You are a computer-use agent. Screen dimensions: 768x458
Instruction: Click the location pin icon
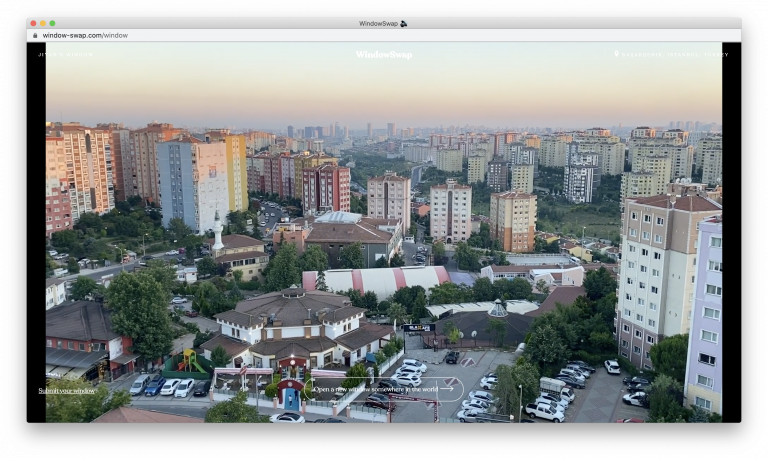click(617, 54)
